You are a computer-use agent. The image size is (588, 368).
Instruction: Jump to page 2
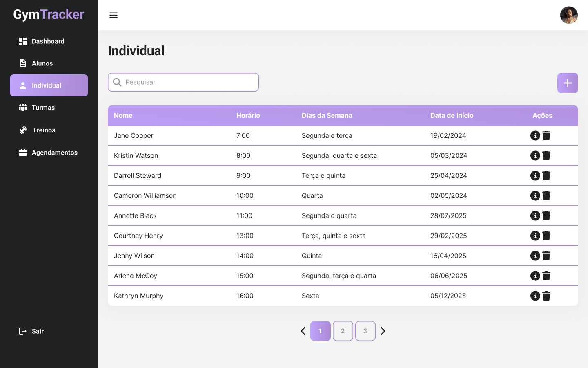point(343,331)
